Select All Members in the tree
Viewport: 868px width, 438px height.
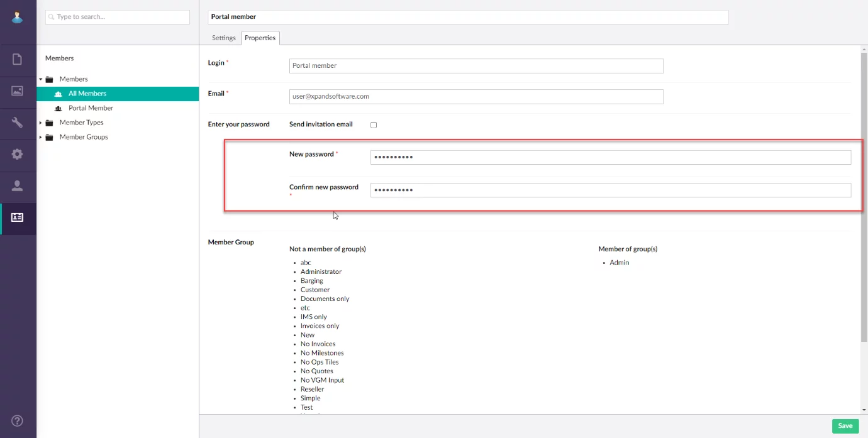87,94
